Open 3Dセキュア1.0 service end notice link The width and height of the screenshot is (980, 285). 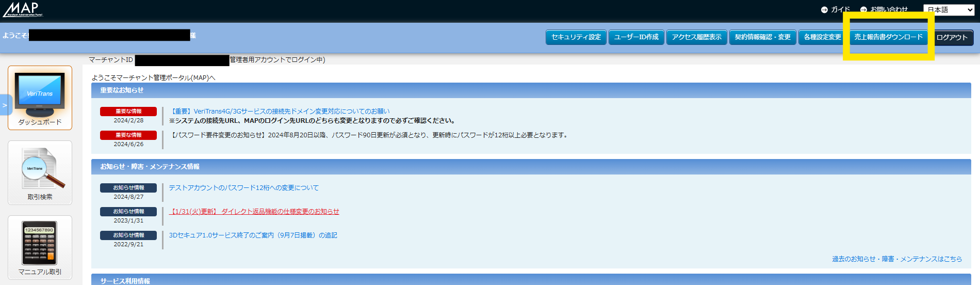[253, 235]
